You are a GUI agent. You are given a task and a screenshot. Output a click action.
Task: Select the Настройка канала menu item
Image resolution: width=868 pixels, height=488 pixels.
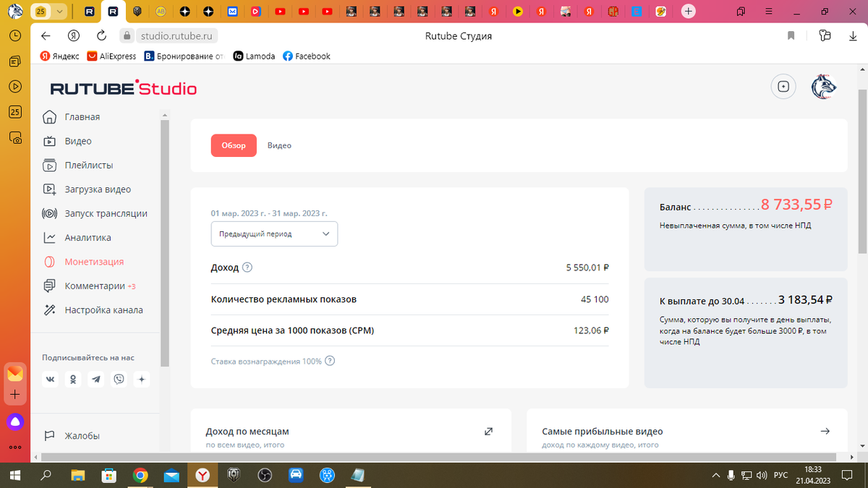pos(103,310)
